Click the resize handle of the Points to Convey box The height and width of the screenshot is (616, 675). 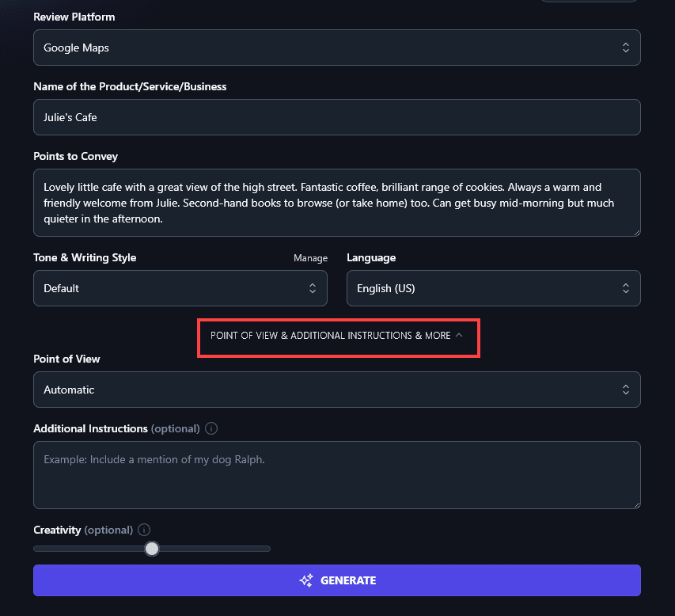click(637, 231)
